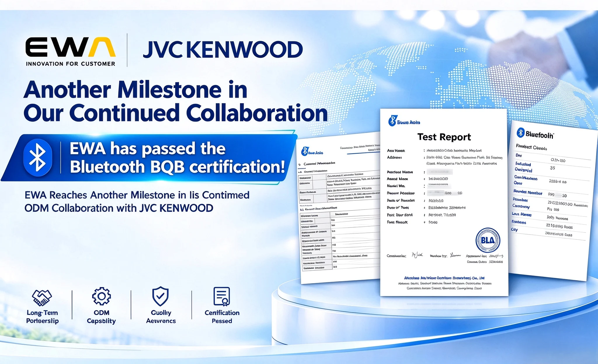Click the JVC KENWOOD logo
This screenshot has width=598, height=364.
pos(223,50)
